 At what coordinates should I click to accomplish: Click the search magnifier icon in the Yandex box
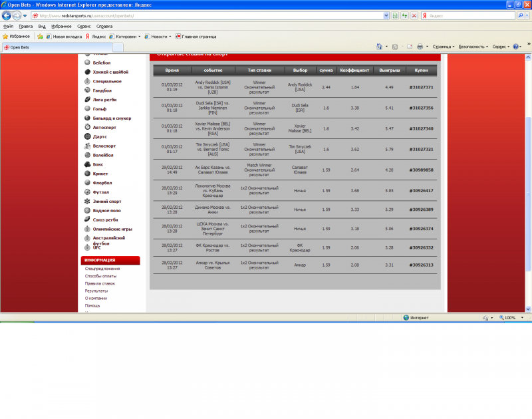coord(521,15)
